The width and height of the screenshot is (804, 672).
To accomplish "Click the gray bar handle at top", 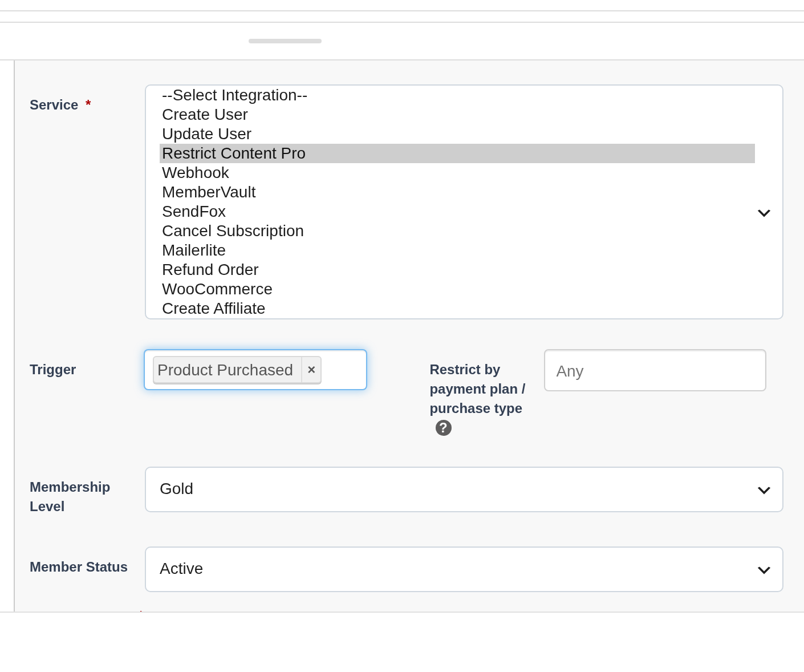I will [285, 41].
